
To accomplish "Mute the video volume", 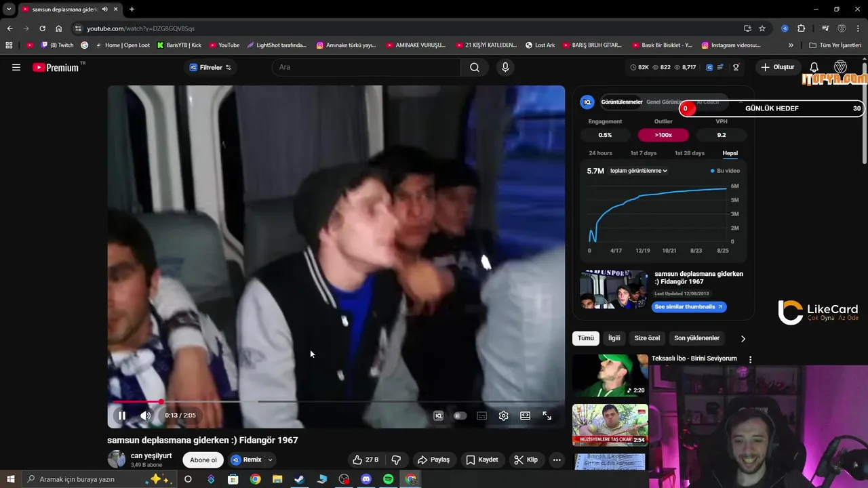I will (x=145, y=415).
